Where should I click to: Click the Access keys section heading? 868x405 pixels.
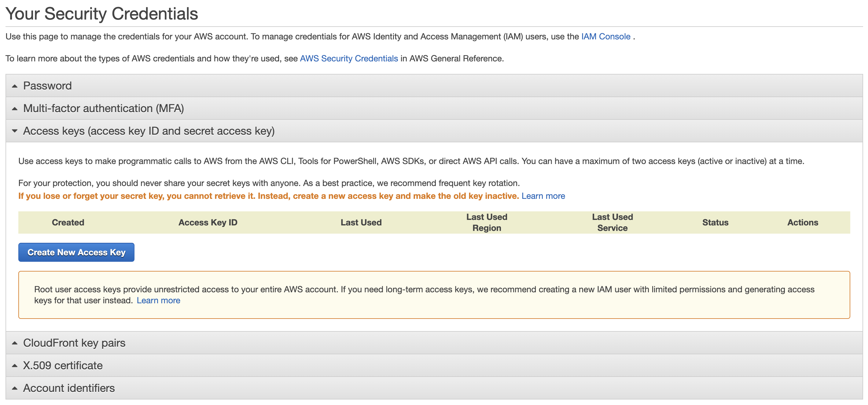pos(149,131)
